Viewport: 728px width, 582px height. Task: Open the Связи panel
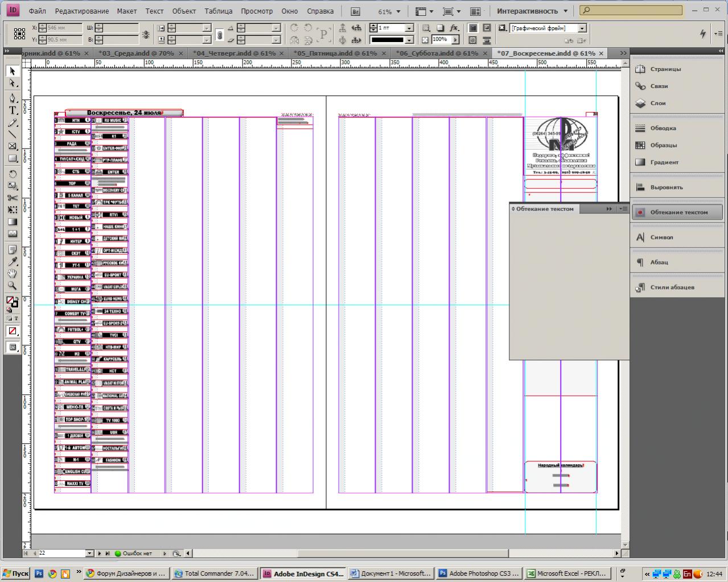pos(678,86)
